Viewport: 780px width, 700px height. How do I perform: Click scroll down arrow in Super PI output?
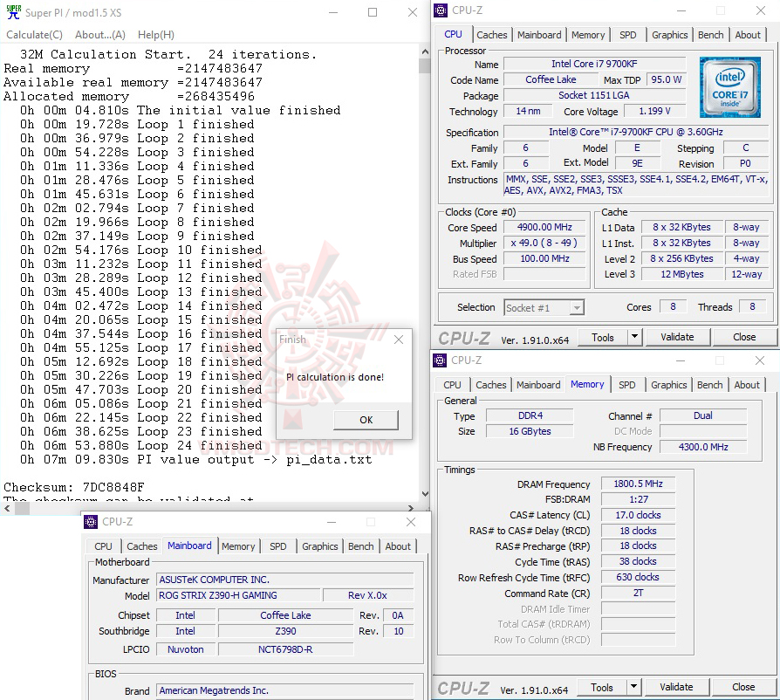coord(425,493)
